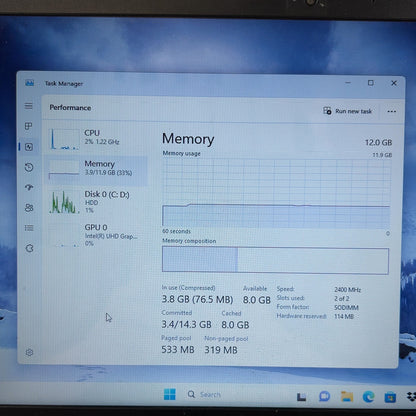Open the Users page icon
This screenshot has height=416, width=416.
pos(29,208)
